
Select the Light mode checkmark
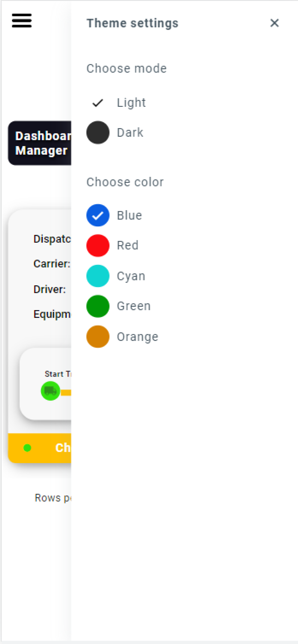[x=98, y=103]
